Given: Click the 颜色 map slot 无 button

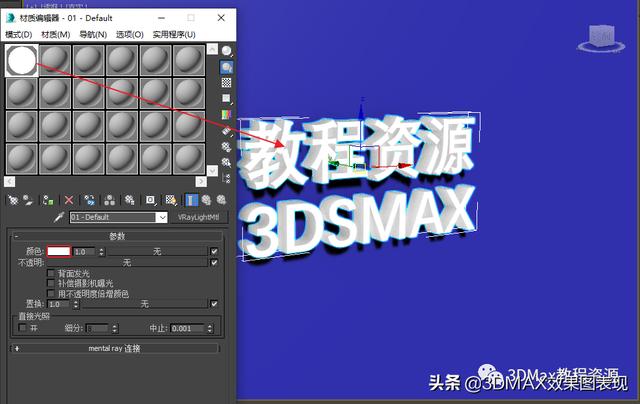Looking at the screenshot, I should [157, 252].
